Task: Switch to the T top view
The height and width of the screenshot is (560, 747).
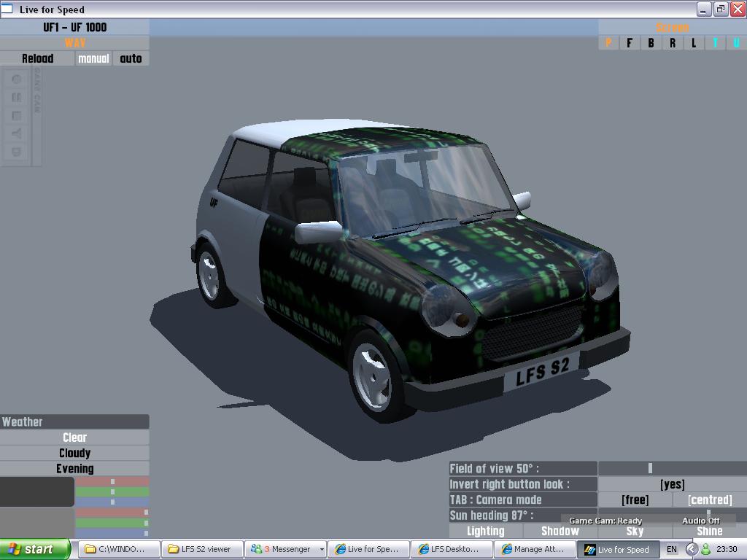Action: pos(716,43)
